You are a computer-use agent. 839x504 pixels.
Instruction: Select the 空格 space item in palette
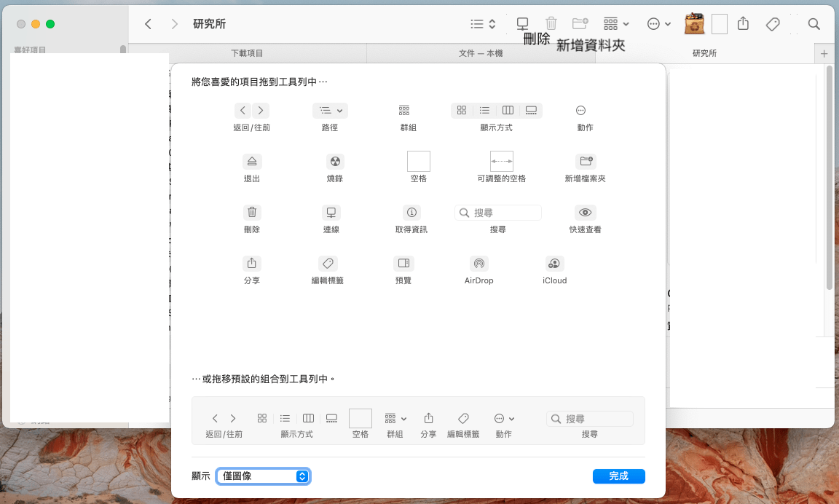click(419, 167)
